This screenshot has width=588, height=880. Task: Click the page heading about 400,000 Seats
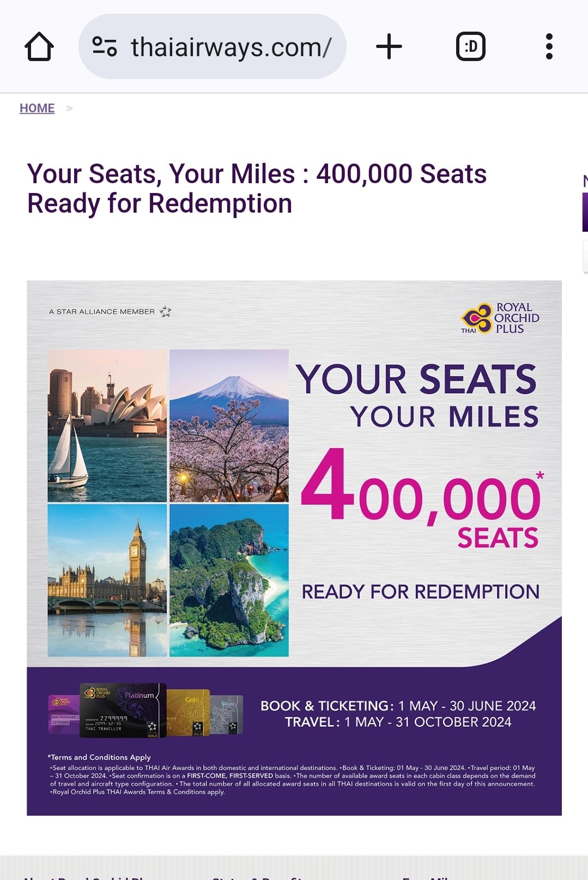pos(257,189)
